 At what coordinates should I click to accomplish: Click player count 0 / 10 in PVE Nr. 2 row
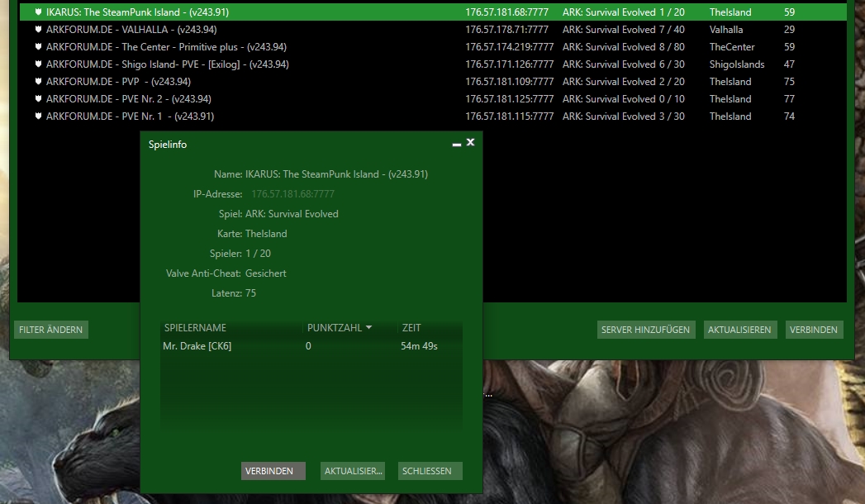(x=672, y=98)
